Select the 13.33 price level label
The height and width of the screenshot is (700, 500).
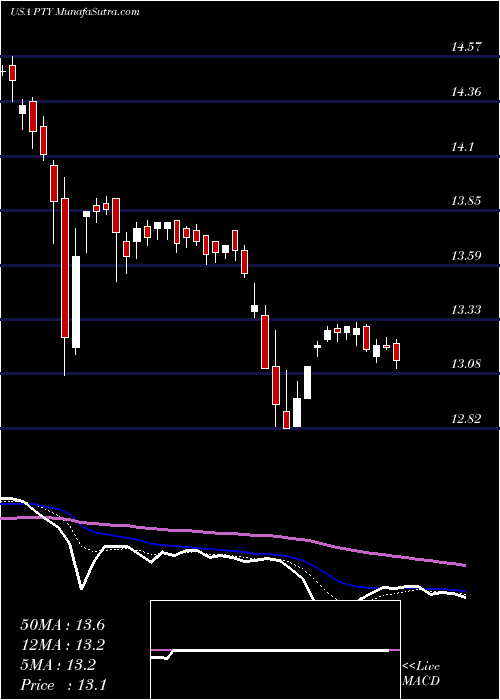(x=466, y=310)
